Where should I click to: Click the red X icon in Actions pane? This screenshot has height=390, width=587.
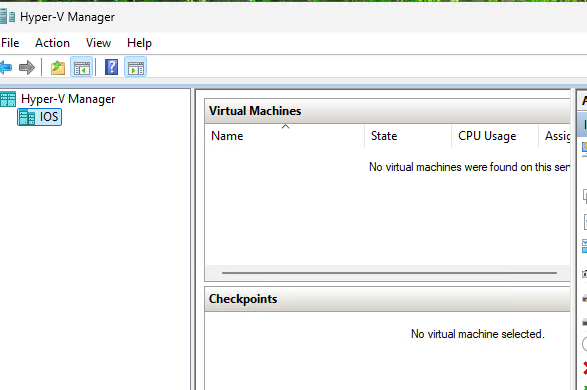pos(585,368)
